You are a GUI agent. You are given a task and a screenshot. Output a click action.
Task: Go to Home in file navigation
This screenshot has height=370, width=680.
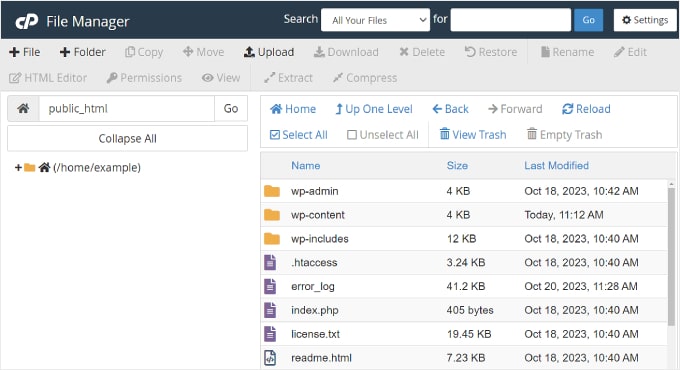[x=293, y=109]
